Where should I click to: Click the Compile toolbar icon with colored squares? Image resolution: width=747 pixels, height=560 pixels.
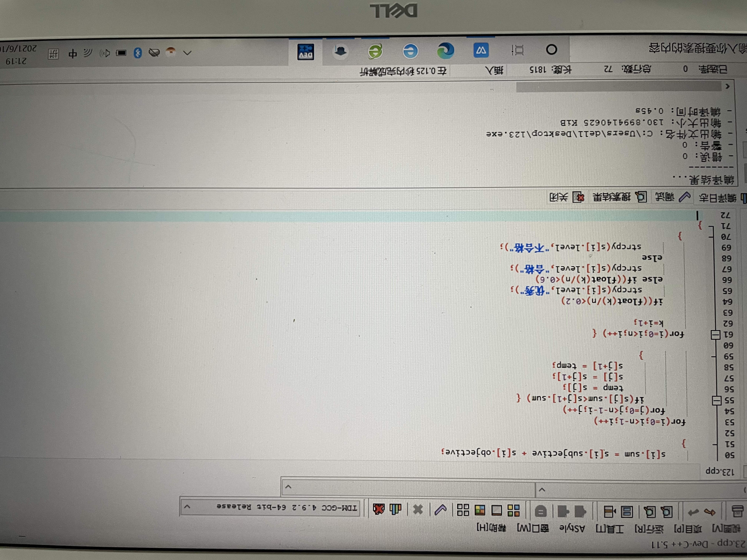(x=514, y=510)
